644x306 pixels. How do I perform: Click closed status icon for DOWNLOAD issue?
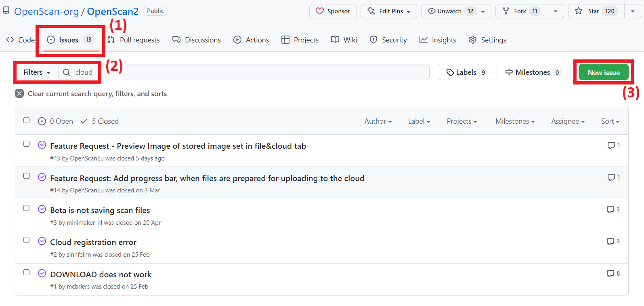[x=42, y=273]
